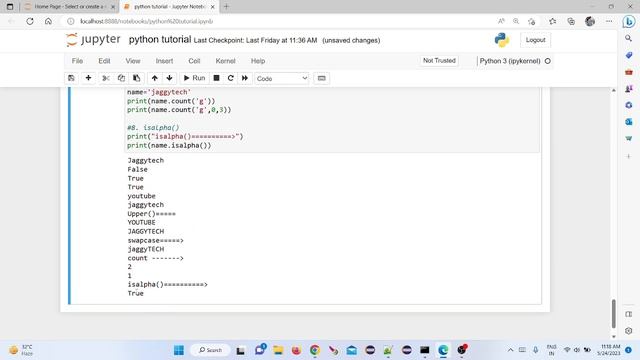Refresh the browser page

(30, 21)
